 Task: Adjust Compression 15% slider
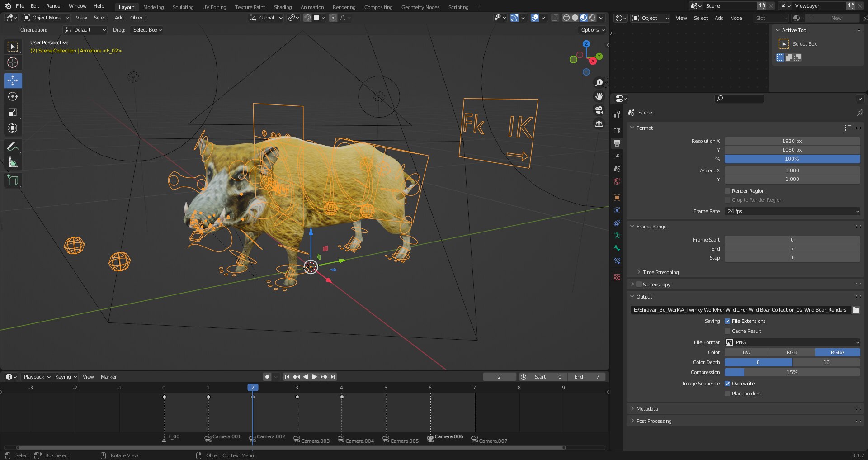[792, 372]
